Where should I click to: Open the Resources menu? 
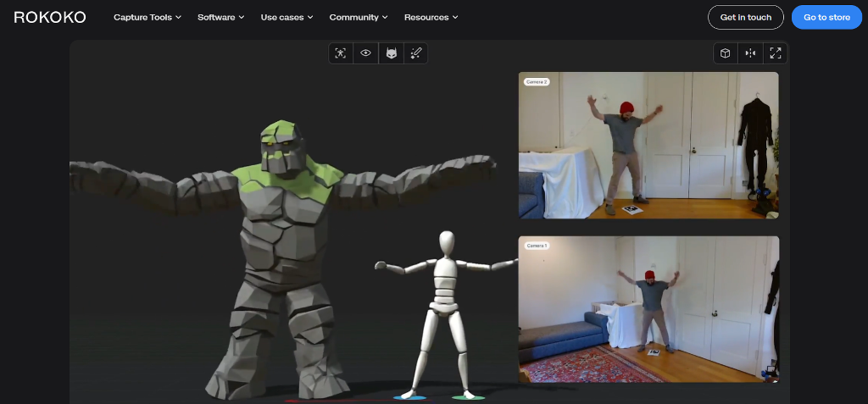431,17
